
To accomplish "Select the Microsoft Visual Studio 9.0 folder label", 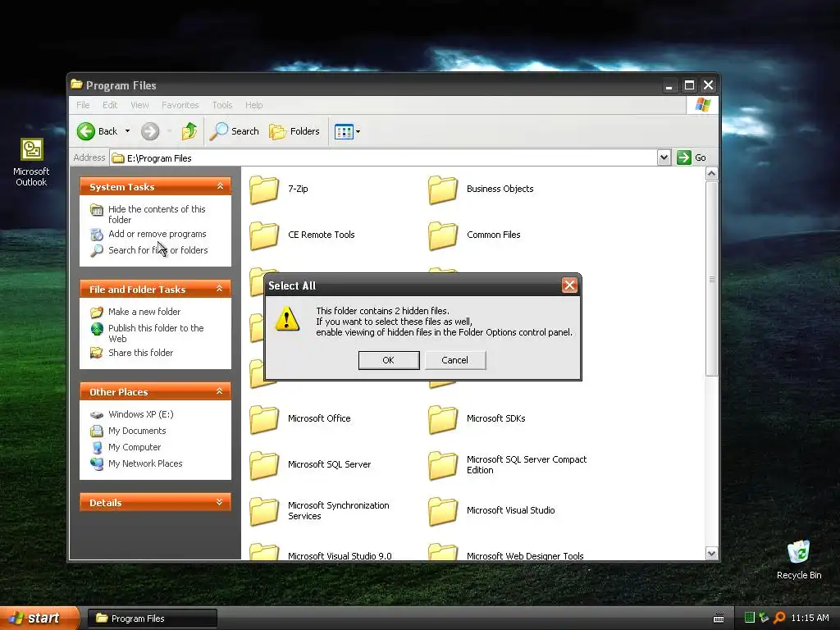I will tap(340, 556).
